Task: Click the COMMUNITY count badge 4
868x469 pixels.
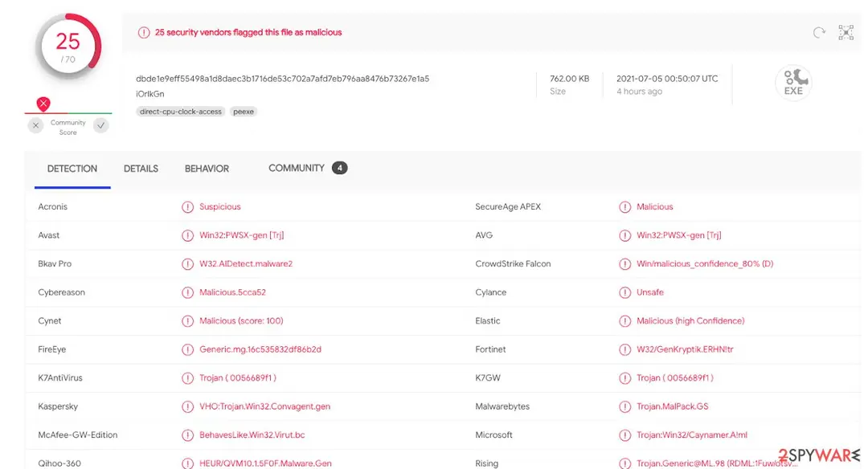Action: pyautogui.click(x=339, y=168)
